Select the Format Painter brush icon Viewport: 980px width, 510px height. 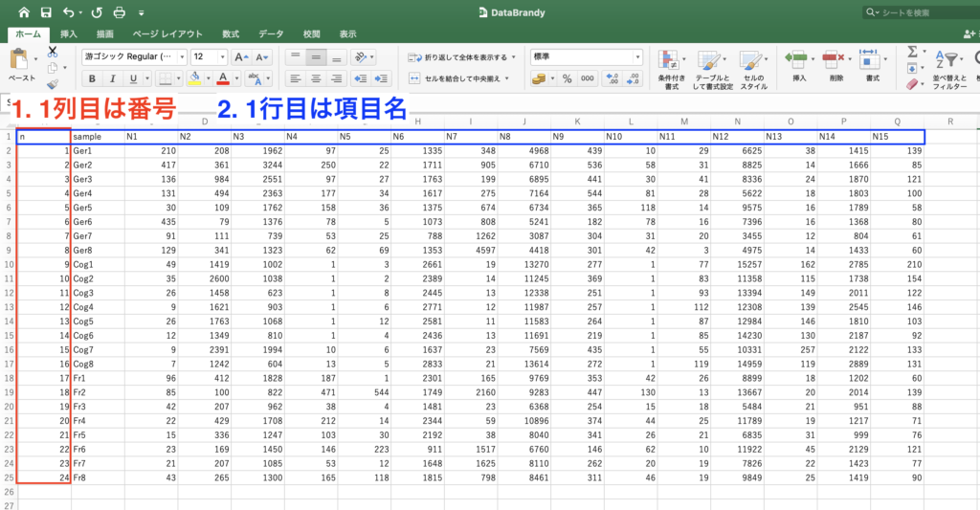pyautogui.click(x=53, y=84)
